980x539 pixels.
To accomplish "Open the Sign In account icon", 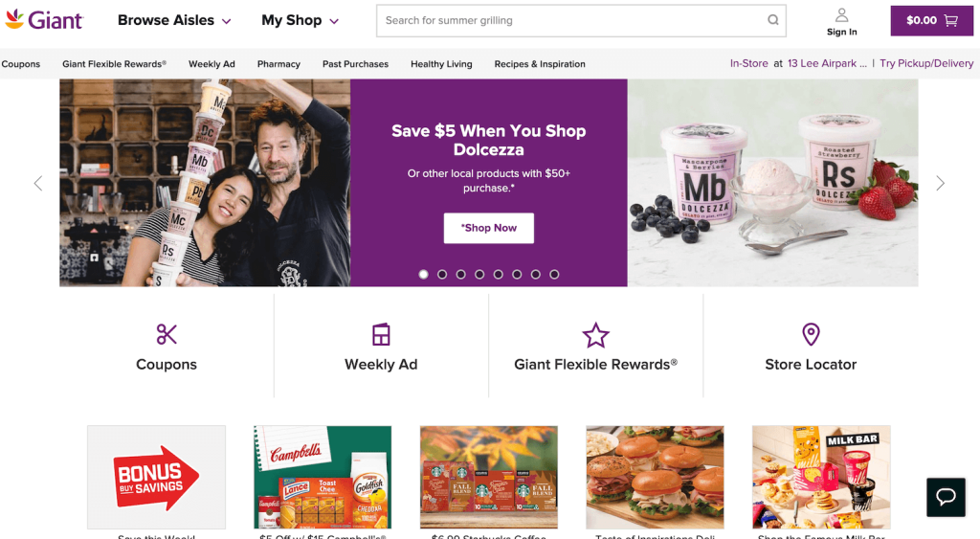I will point(841,15).
